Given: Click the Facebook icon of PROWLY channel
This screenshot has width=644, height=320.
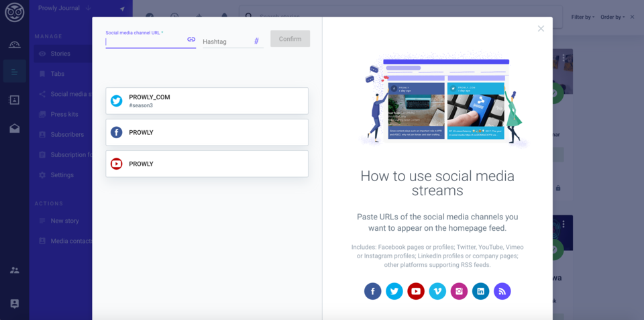Looking at the screenshot, I should coord(117,132).
